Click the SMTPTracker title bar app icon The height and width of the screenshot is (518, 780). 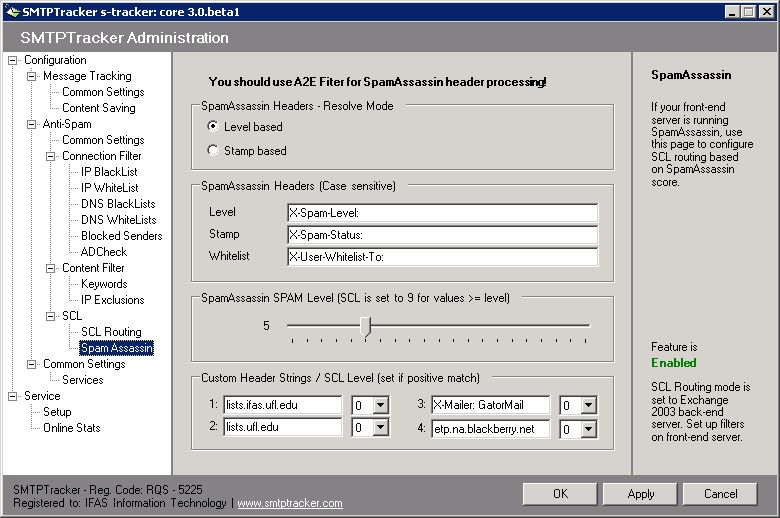11,11
